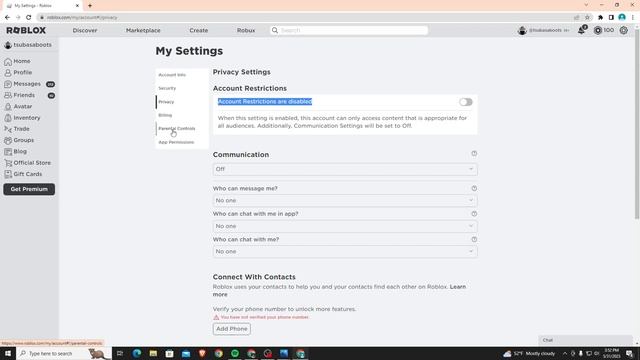Open Spotify from the taskbar
Image resolution: width=640 pixels, height=360 pixels.
click(235, 353)
